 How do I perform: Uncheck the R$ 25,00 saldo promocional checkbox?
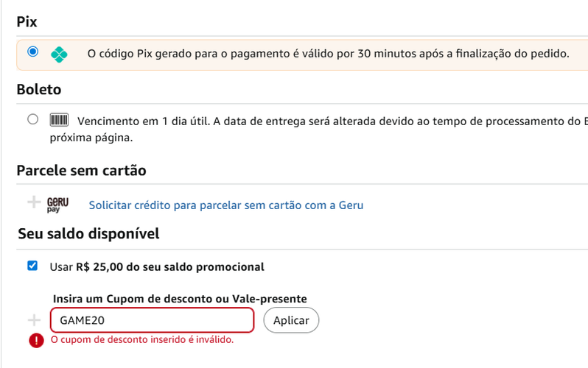pyautogui.click(x=32, y=266)
